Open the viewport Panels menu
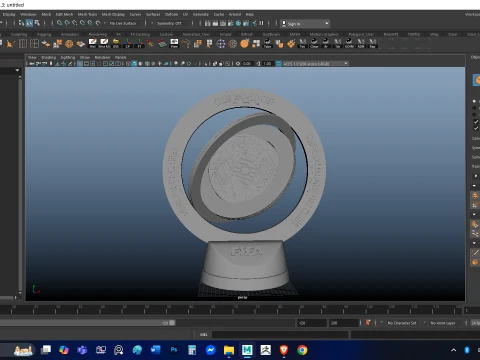The height and width of the screenshot is (360, 480). click(x=121, y=57)
